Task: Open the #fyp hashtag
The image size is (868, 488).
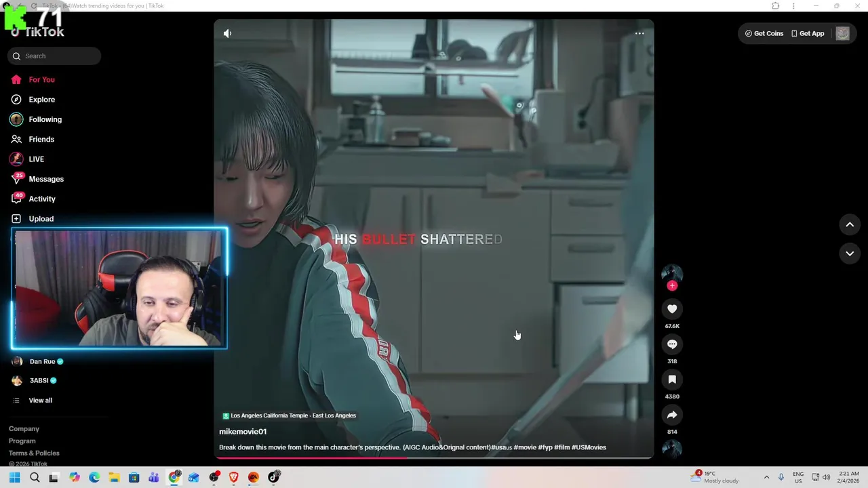Action: pyautogui.click(x=545, y=447)
